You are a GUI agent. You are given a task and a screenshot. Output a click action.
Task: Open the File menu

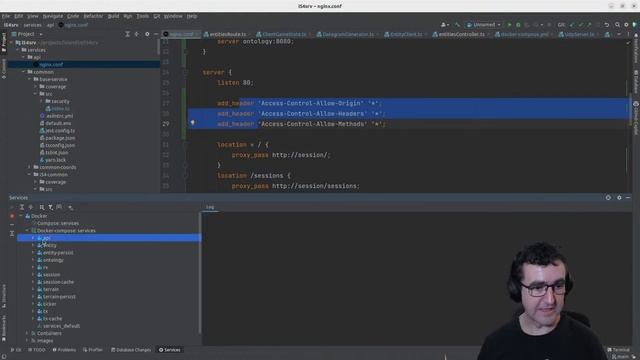pos(6,16)
